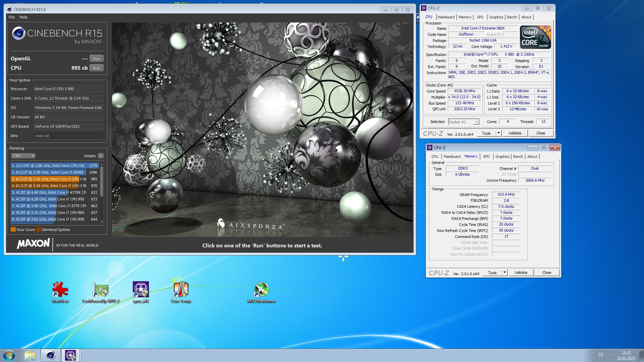Click the Processor field Intel Core i7 CPU X 980
Image resolution: width=644 pixels, height=362 pixels.
(68, 89)
